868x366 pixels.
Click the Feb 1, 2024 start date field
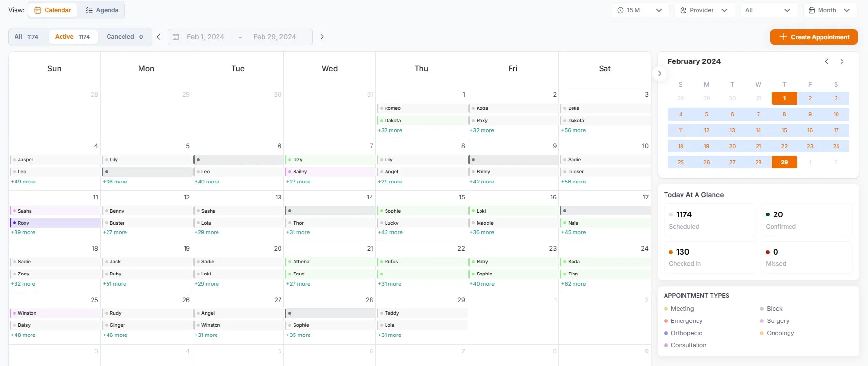pyautogui.click(x=205, y=37)
